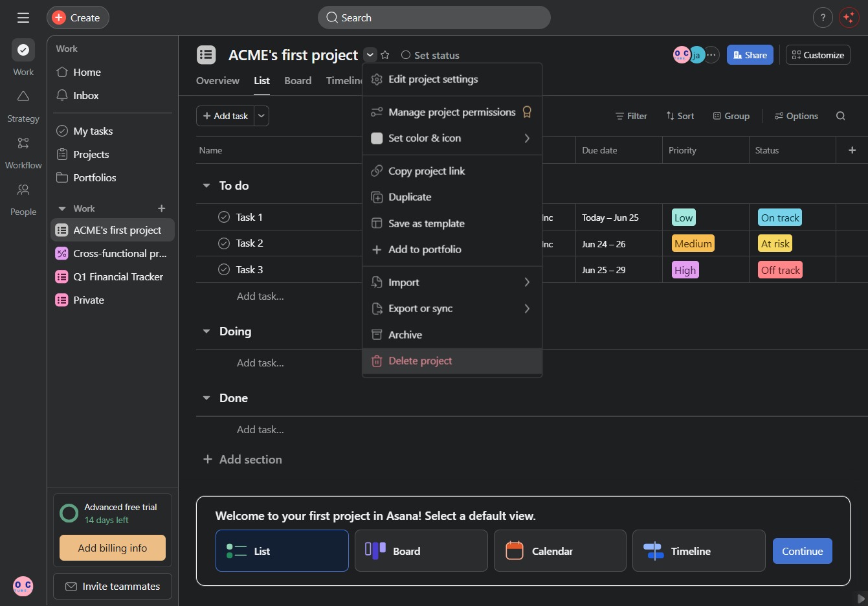Image resolution: width=868 pixels, height=606 pixels.
Task: Select Add to portfolio
Action: click(x=452, y=249)
